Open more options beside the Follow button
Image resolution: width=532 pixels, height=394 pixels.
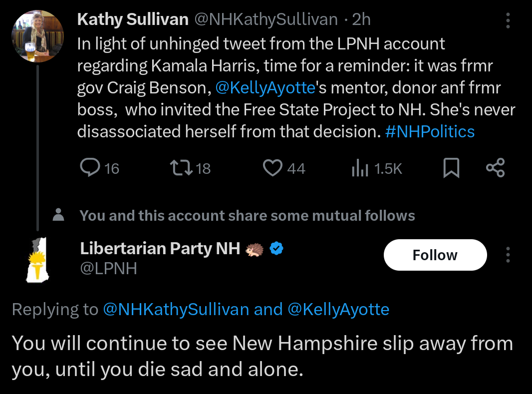(508, 255)
